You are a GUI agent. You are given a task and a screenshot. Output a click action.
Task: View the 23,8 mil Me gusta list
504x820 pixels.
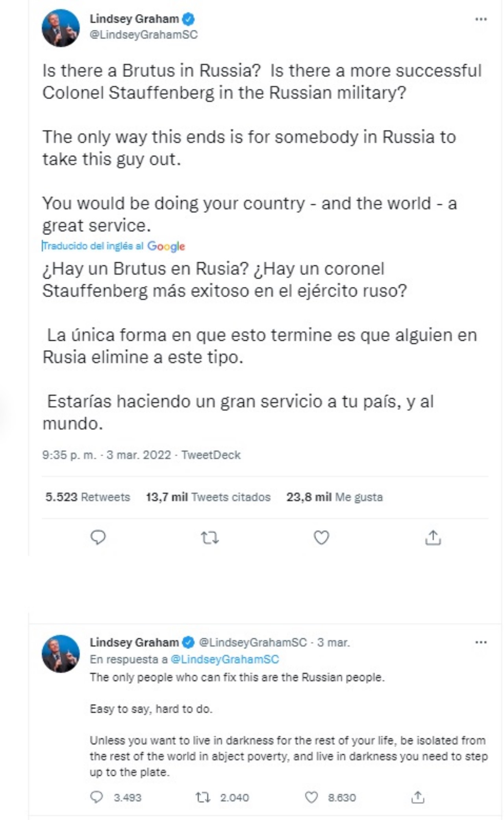click(334, 497)
